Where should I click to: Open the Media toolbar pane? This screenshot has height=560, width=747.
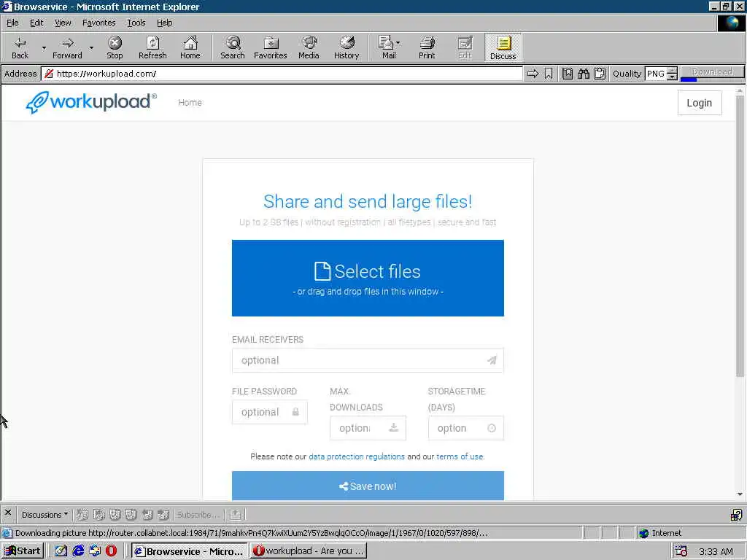pyautogui.click(x=309, y=47)
